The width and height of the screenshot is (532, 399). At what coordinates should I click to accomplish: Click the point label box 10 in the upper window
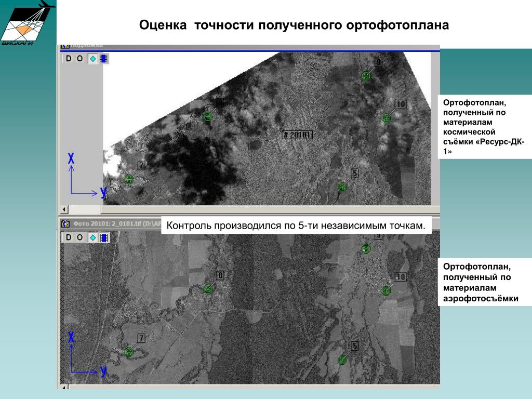click(x=401, y=104)
